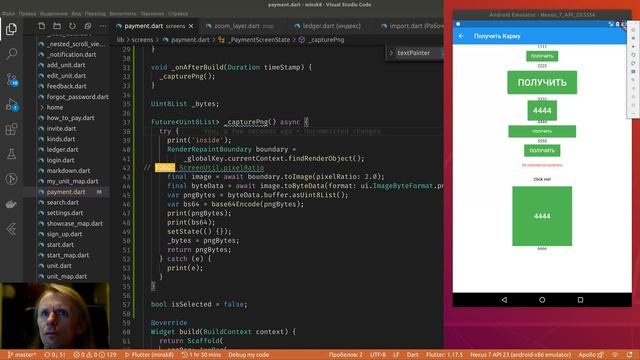Click the 1 hr 30 mins time tracker

pyautogui.click(x=201, y=355)
